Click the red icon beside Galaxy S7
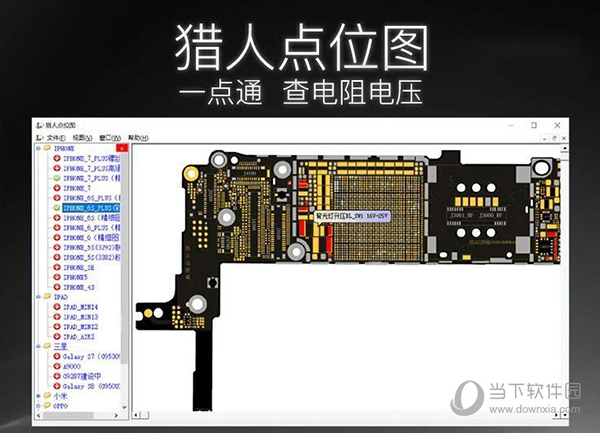Image resolution: width=600 pixels, height=433 pixels. 57,356
